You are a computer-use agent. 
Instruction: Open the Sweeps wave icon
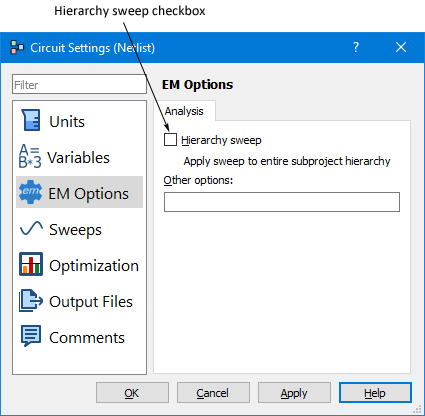[31, 229]
